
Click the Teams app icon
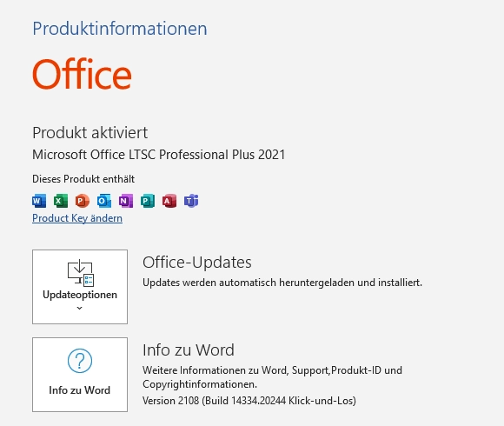click(191, 201)
